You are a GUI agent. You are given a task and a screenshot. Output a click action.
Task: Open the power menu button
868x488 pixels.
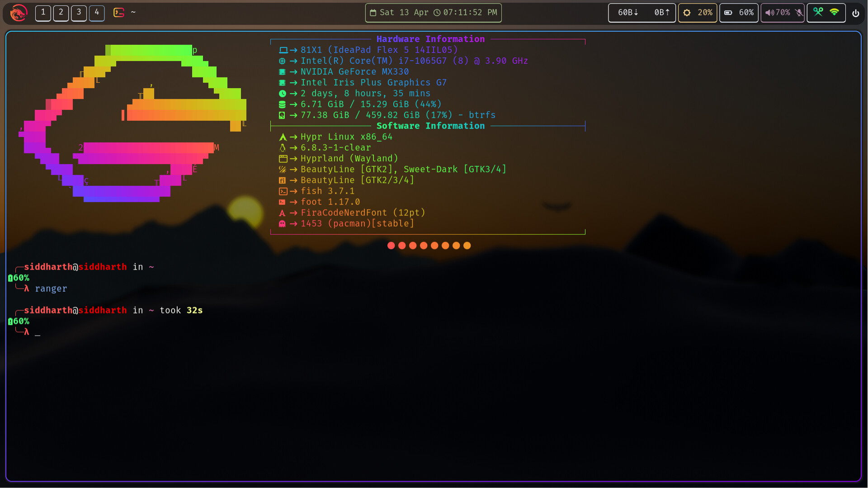click(x=855, y=13)
